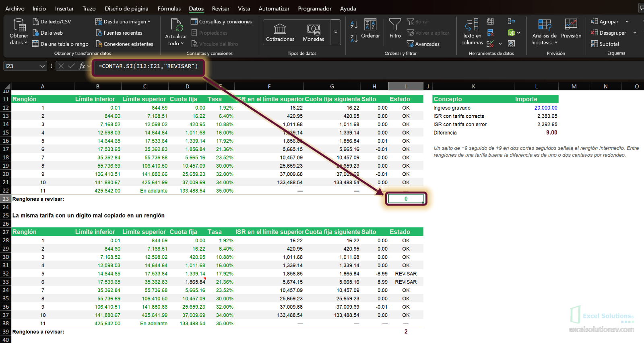
Task: Import data De texto/CSV
Action: click(x=52, y=22)
